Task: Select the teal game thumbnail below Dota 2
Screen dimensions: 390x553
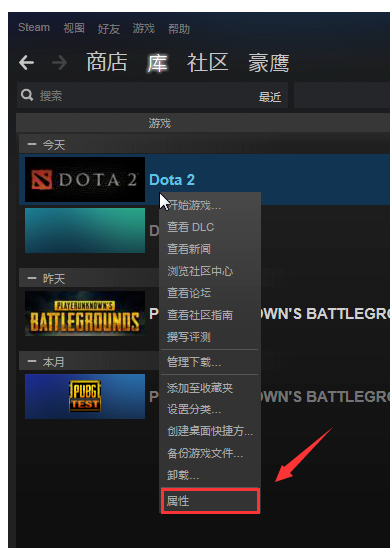Action: [x=85, y=230]
